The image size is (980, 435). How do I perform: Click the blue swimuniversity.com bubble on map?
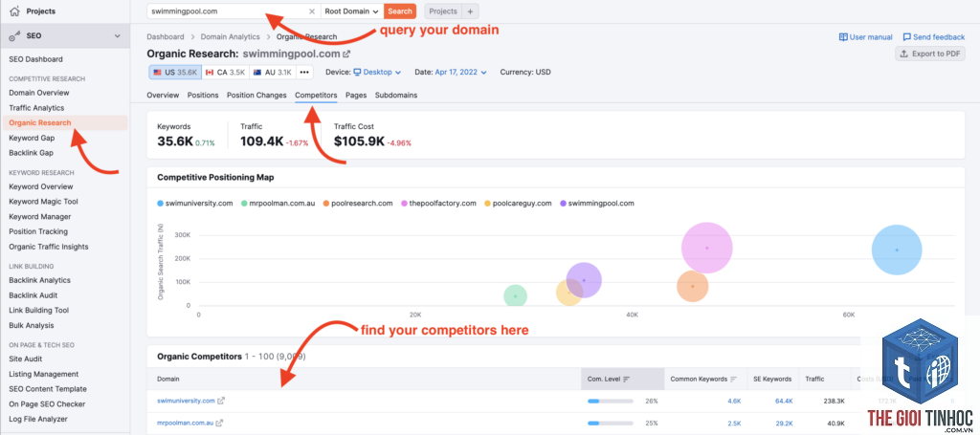point(896,250)
